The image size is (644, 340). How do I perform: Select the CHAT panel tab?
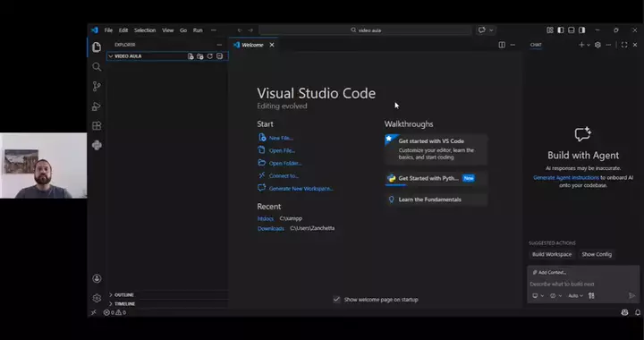coord(536,45)
